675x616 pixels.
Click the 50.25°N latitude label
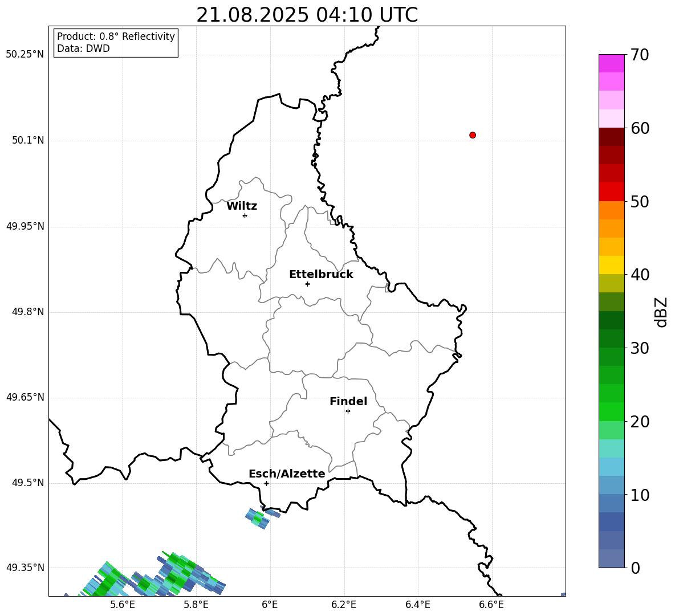click(x=25, y=55)
